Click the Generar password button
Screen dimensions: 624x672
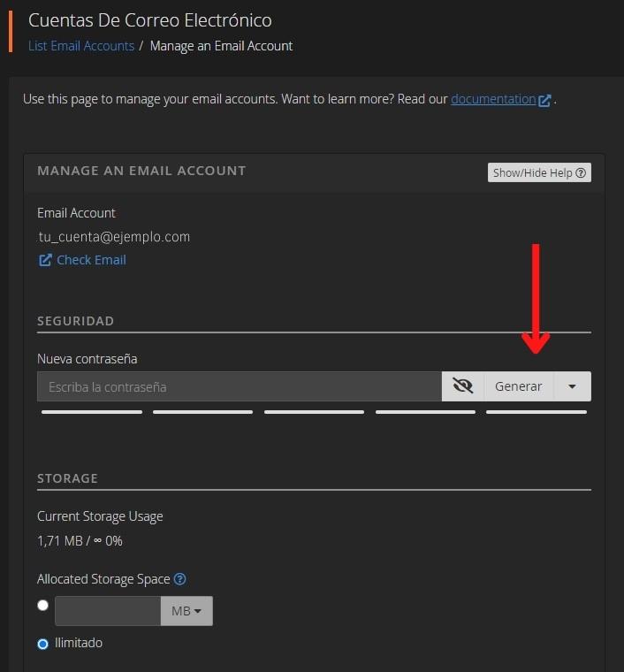[518, 386]
